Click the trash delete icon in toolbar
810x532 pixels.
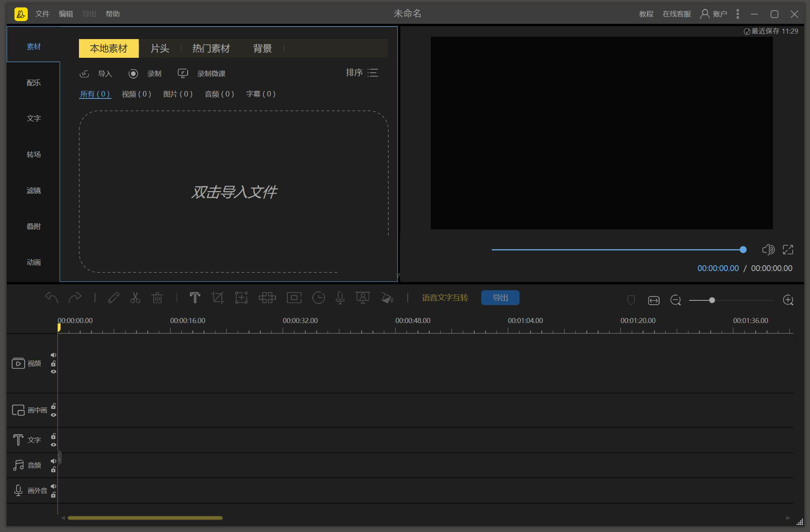coord(157,298)
